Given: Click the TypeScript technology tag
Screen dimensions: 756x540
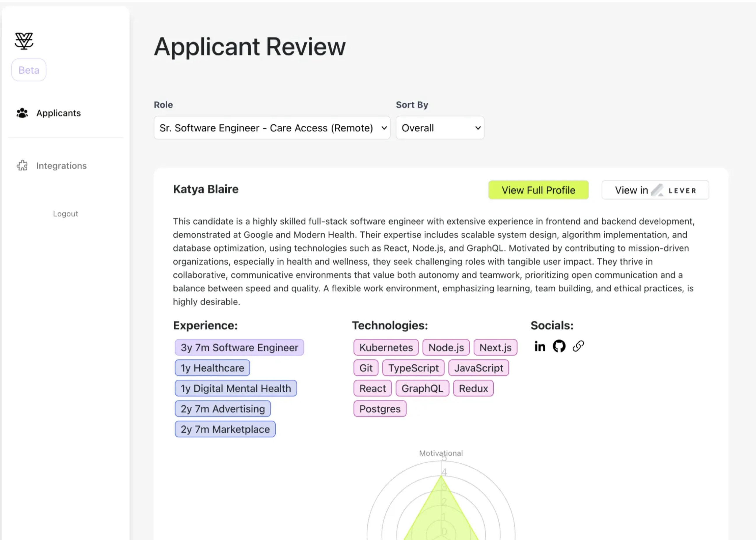Looking at the screenshot, I should pos(413,368).
